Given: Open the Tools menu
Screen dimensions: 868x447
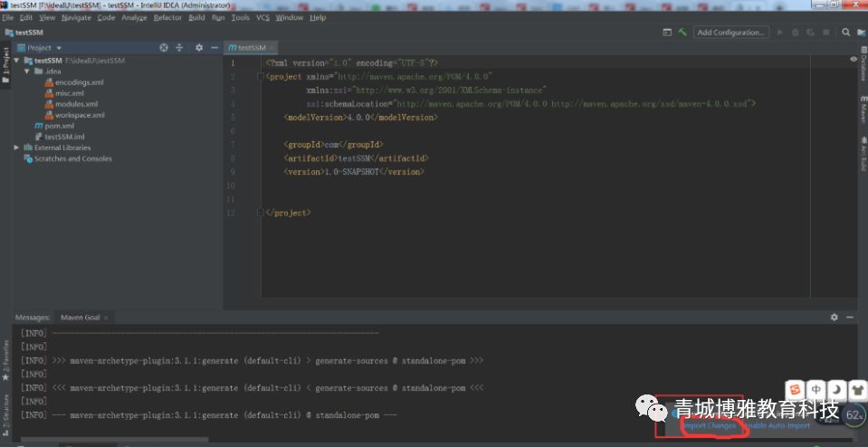Looking at the screenshot, I should coord(240,18).
